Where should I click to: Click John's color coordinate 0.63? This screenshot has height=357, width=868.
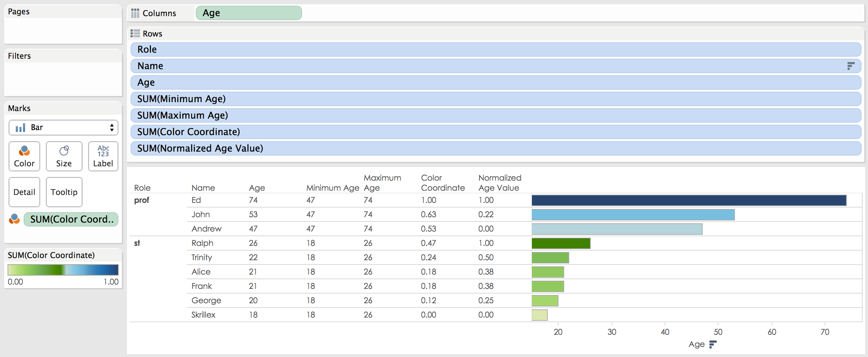429,215
